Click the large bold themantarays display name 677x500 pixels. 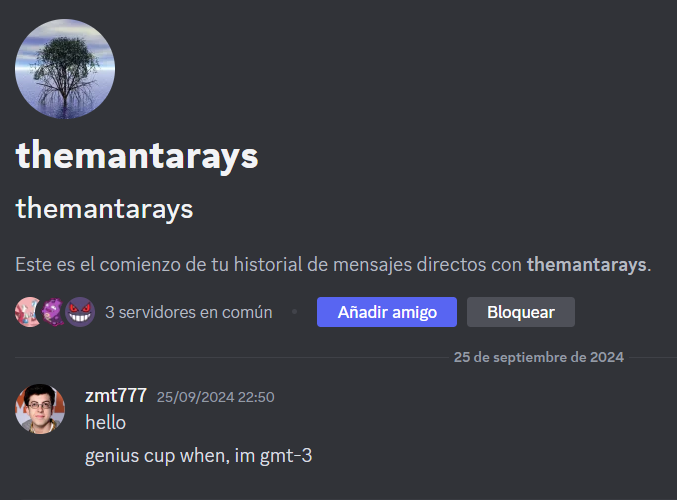tap(137, 156)
